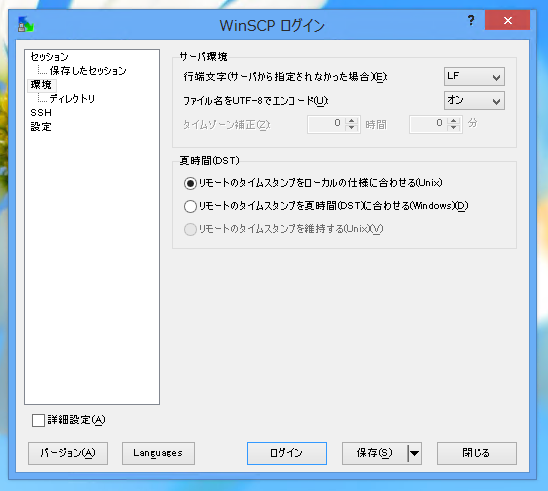
Task: Close the WinSCP login dialog
Action: pos(507,21)
